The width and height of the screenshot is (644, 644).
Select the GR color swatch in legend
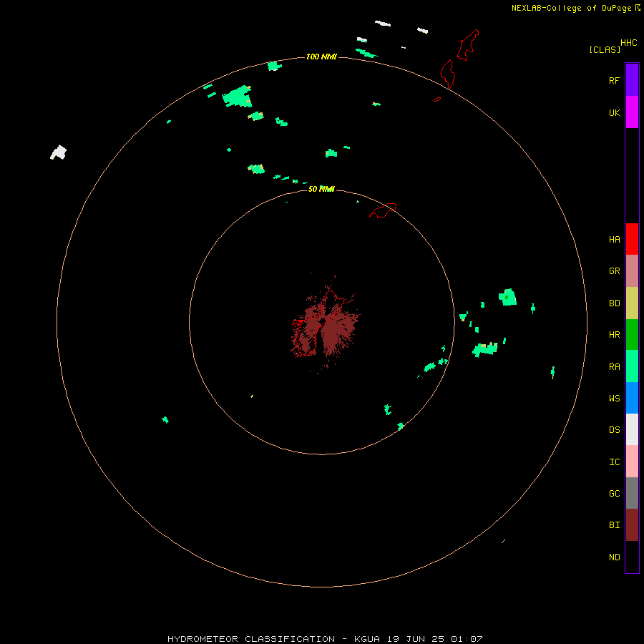click(x=632, y=271)
